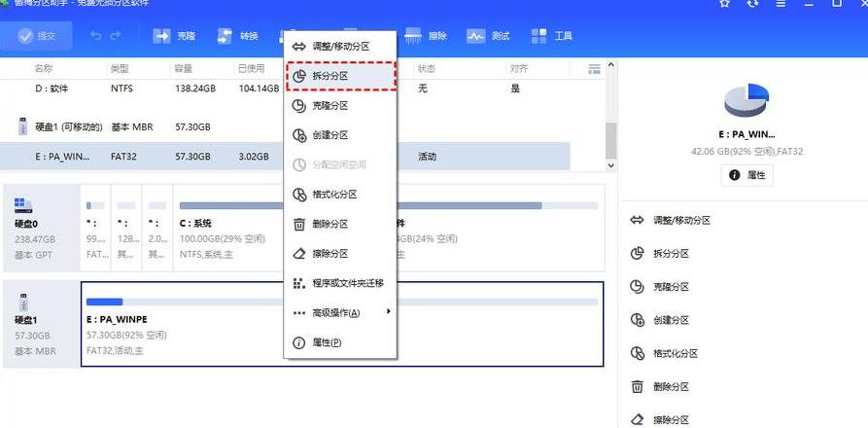The height and width of the screenshot is (428, 868).
Task: Click the 已使用 column header
Action: 252,69
